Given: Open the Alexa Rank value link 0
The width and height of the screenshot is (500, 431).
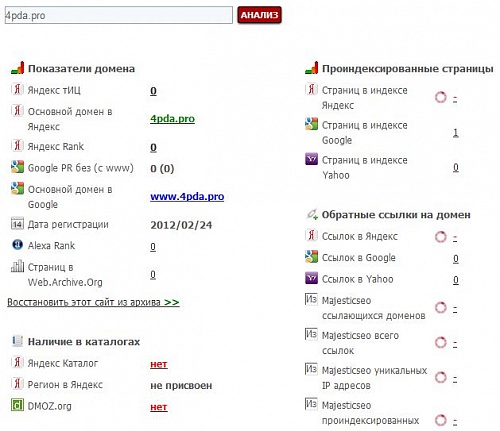Looking at the screenshot, I should 153,247.
